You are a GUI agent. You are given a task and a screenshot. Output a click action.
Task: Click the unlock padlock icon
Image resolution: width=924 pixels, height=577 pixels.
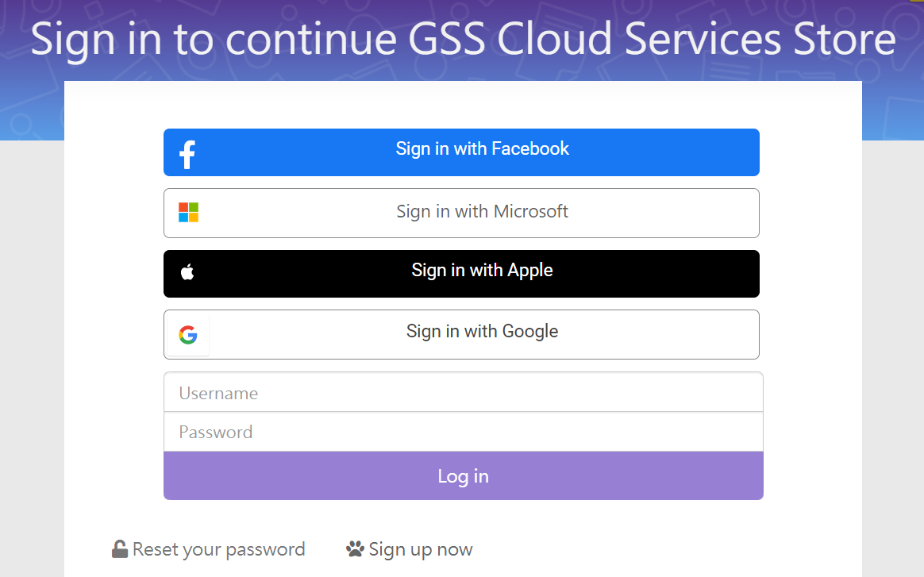click(x=120, y=548)
